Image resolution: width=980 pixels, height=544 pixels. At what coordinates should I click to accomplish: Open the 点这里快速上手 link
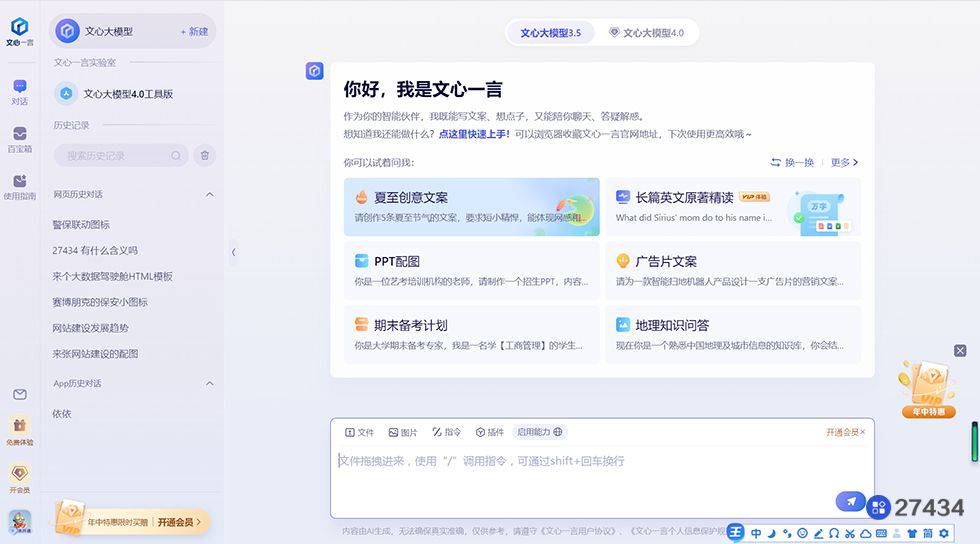(x=474, y=134)
